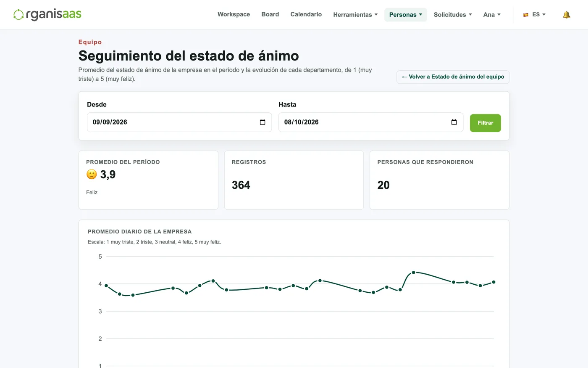Open the Solicitudes dropdown
This screenshot has height=368, width=588.
click(x=453, y=15)
